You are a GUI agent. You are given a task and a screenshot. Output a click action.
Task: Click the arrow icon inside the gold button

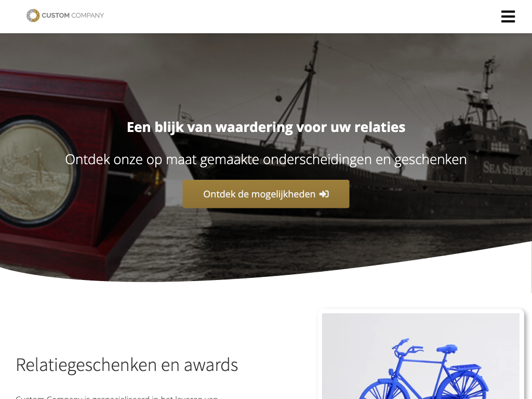(x=324, y=194)
